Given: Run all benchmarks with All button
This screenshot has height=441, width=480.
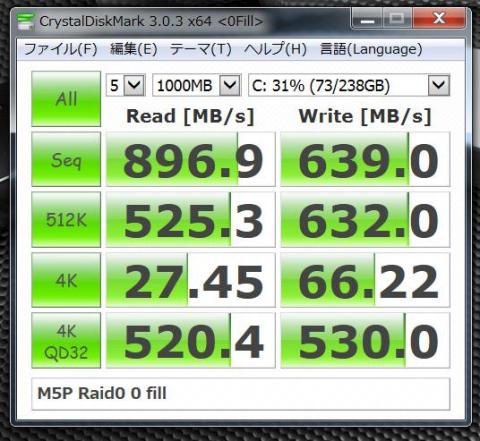Looking at the screenshot, I should pyautogui.click(x=66, y=99).
